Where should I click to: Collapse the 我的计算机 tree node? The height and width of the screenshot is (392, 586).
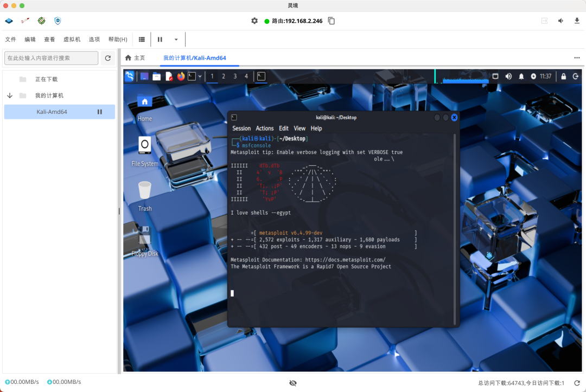coord(9,95)
